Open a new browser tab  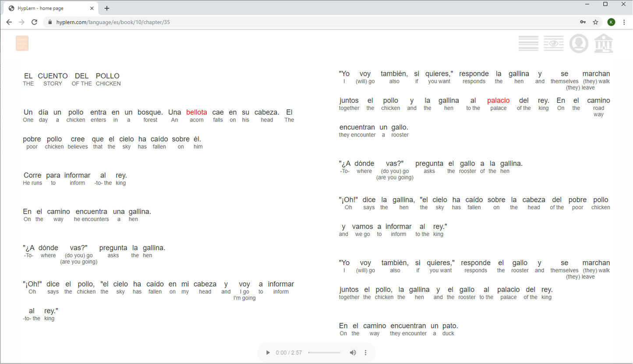107,8
